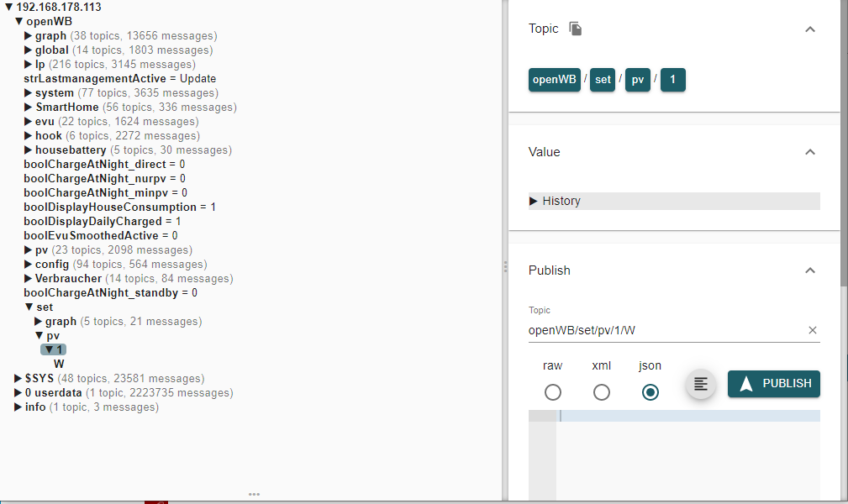
Task: Click the 1 topic breadcrumb chip
Action: pos(673,80)
